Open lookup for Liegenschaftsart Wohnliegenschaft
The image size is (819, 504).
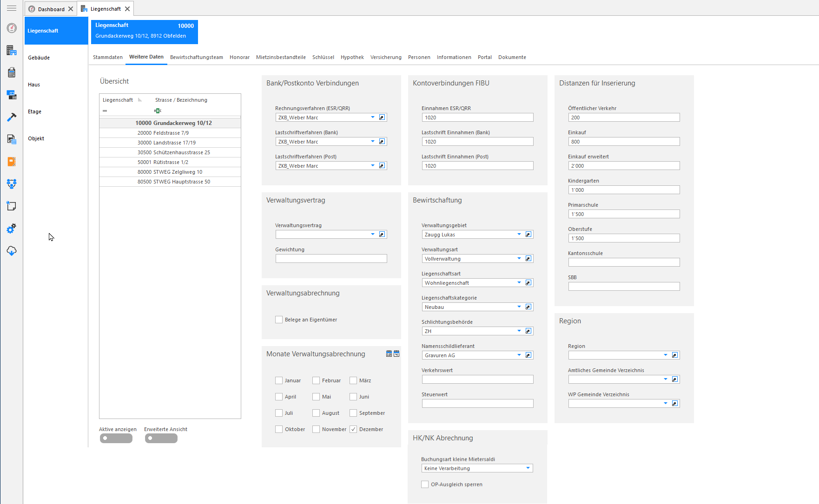pos(528,283)
